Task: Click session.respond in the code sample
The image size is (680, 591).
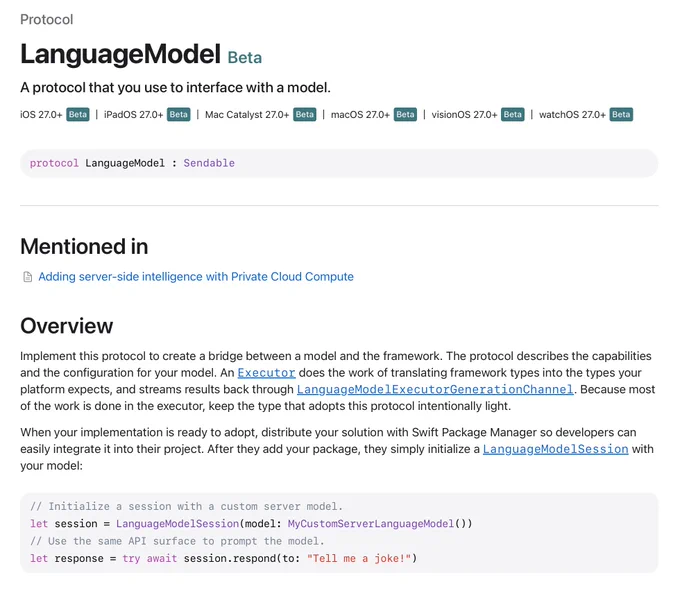Action: tap(230, 558)
